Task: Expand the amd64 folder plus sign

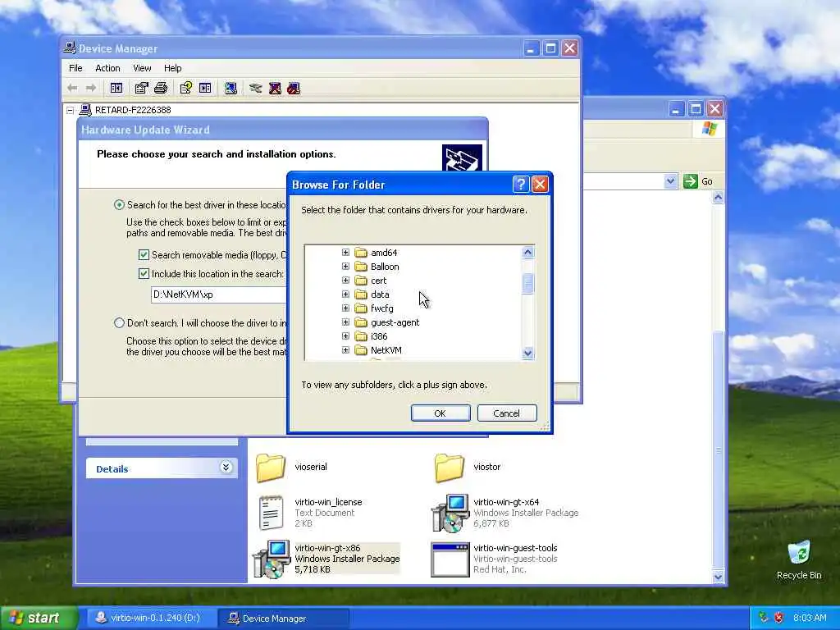Action: point(345,253)
